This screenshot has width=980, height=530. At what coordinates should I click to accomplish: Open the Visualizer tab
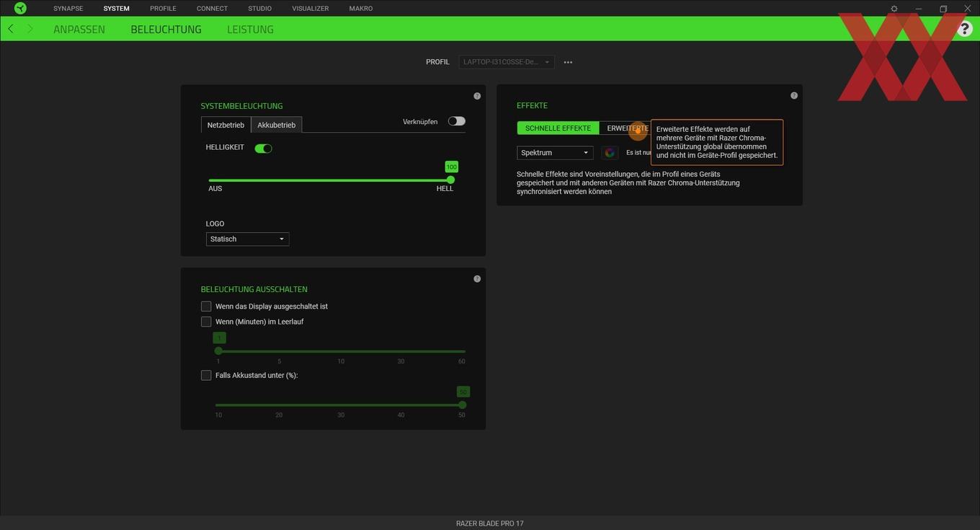(311, 9)
